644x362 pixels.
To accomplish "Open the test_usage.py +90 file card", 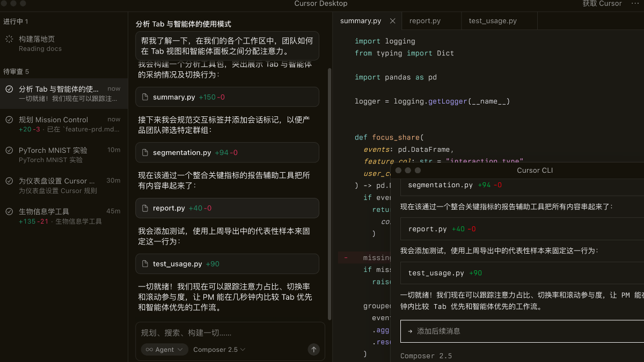I will tap(227, 264).
